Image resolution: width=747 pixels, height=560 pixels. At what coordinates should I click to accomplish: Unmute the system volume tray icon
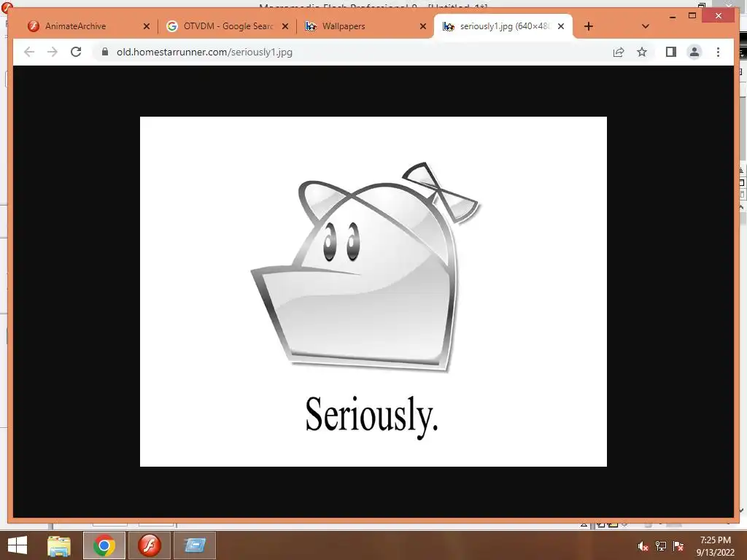(x=643, y=546)
